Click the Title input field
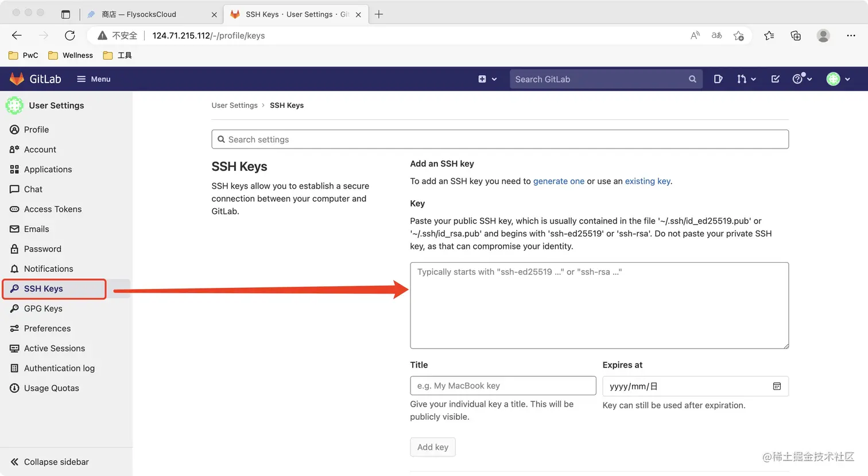 tap(503, 386)
